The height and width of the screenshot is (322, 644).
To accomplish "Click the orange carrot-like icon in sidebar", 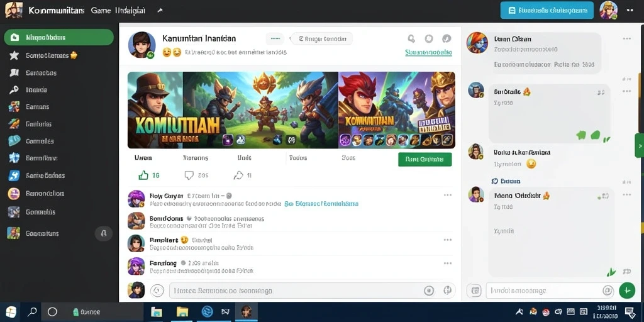I will coord(14,124).
